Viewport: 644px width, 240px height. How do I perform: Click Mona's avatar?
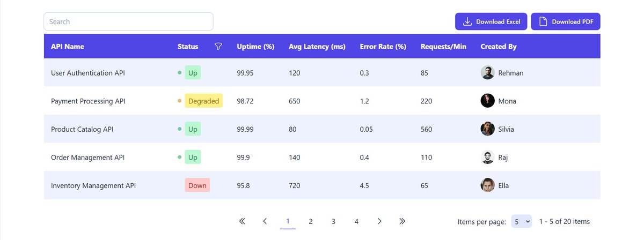[x=487, y=101]
